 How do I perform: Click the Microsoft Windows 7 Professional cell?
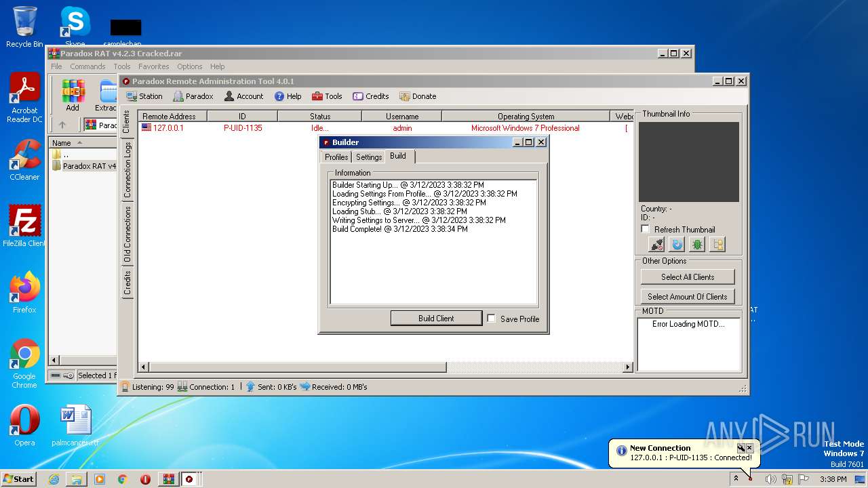[526, 127]
